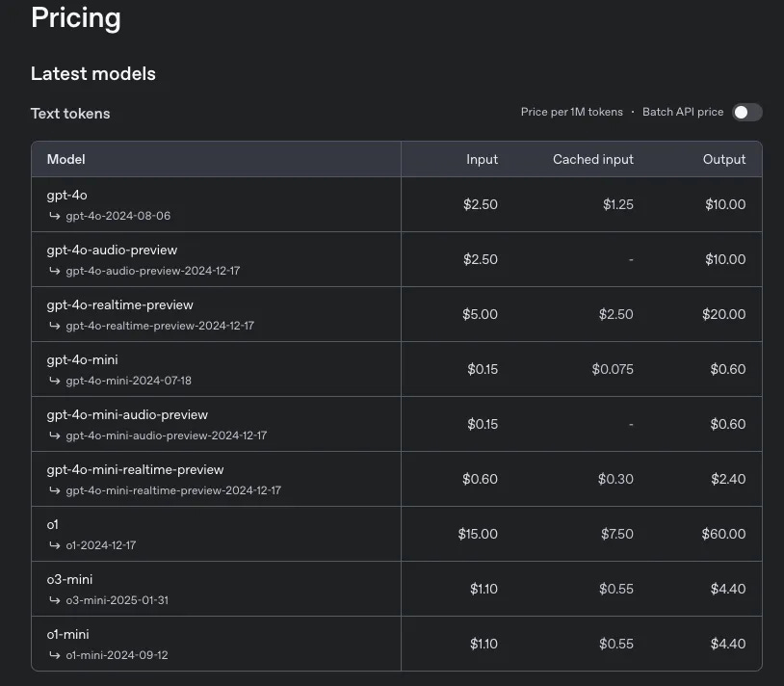
Task: Click the o1-2024-12-17 snapshot name
Action: coord(101,545)
